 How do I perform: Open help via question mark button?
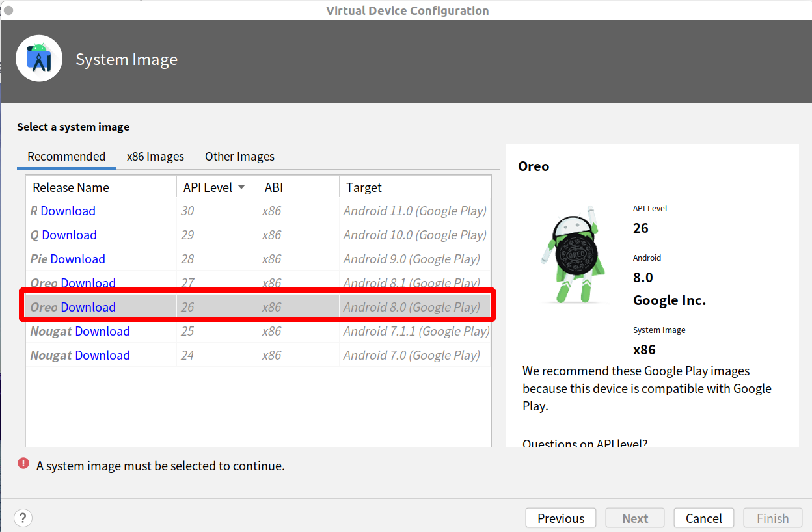click(23, 518)
